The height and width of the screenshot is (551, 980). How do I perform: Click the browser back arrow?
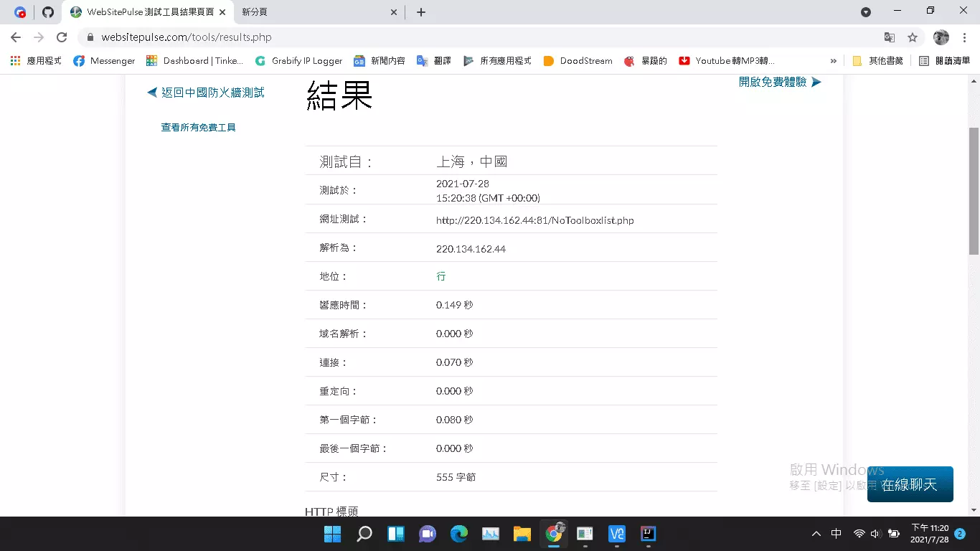tap(16, 37)
